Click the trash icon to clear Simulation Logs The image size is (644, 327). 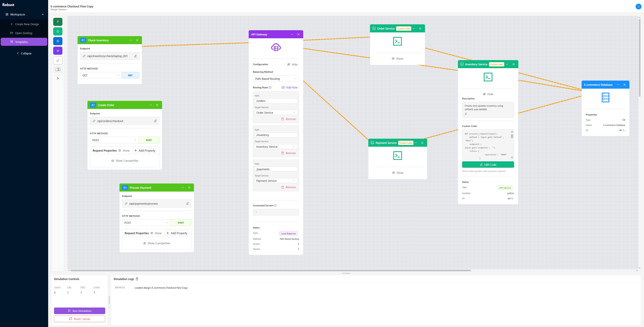coord(137,279)
